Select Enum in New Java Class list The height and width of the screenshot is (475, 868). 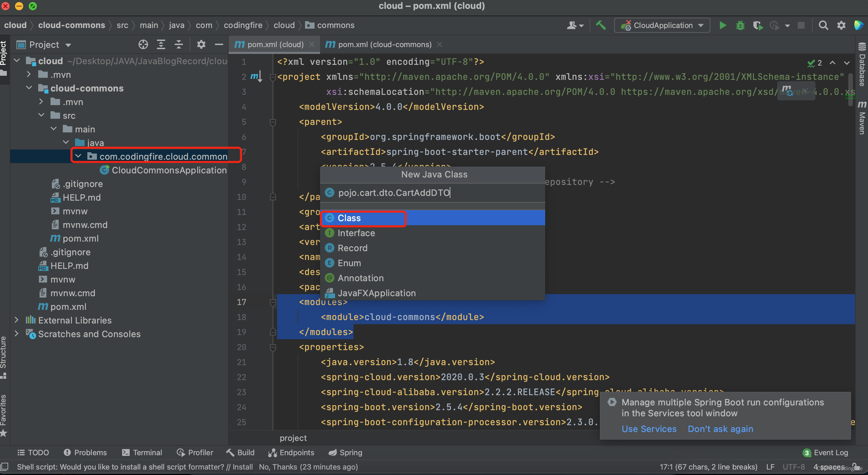pos(432,263)
